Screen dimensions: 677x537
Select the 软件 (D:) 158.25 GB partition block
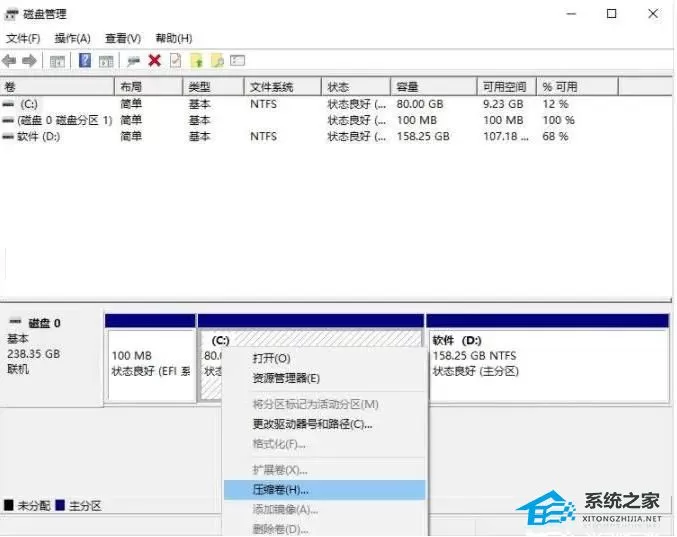tap(547, 358)
